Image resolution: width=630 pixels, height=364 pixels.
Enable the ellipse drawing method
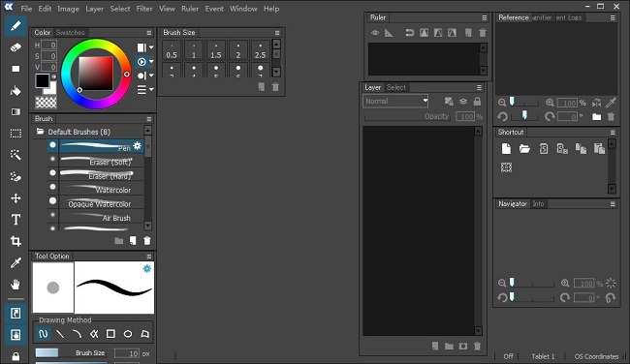(x=128, y=334)
